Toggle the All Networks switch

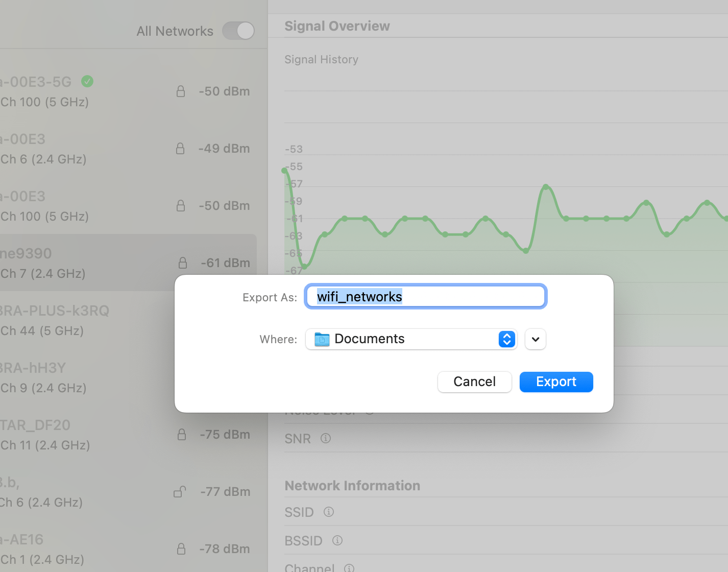[x=238, y=31]
